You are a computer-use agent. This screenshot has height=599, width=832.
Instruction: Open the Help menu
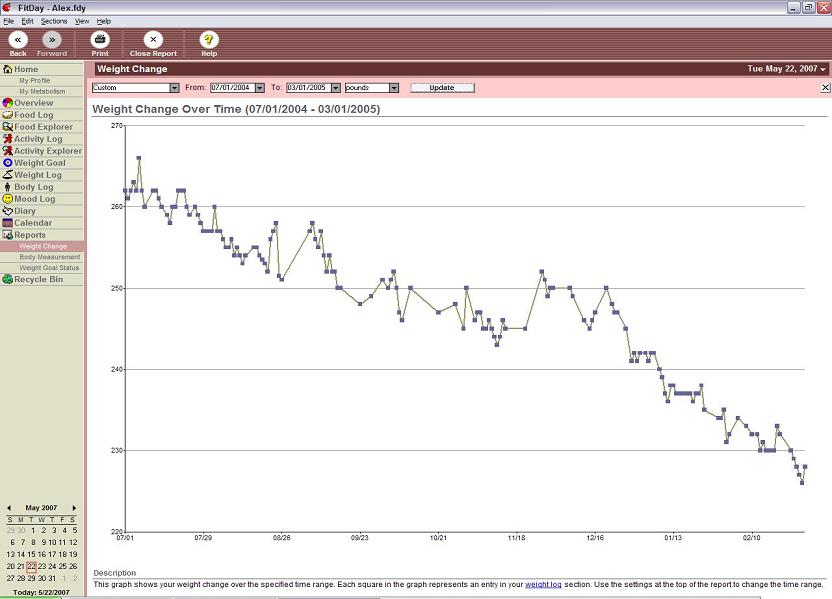(103, 22)
